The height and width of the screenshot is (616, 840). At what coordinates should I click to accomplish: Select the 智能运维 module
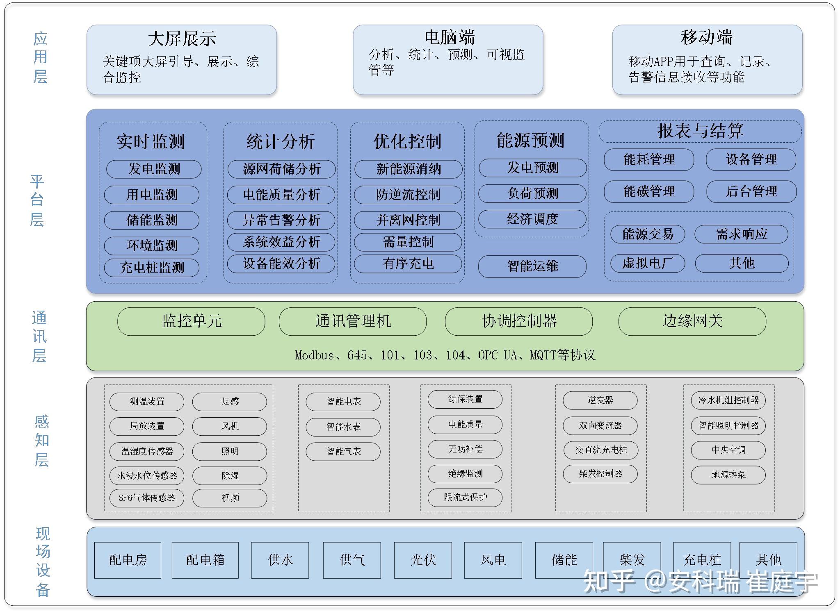[x=532, y=266]
